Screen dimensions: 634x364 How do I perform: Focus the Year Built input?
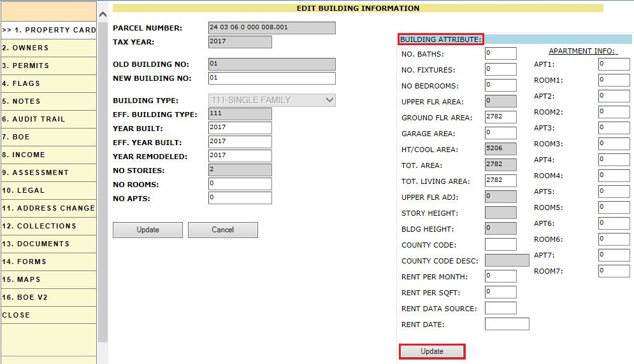240,128
